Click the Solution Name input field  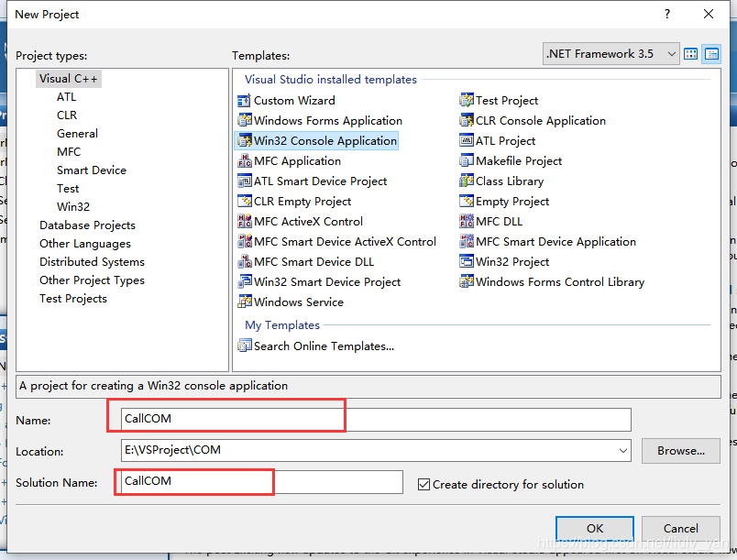coord(261,482)
